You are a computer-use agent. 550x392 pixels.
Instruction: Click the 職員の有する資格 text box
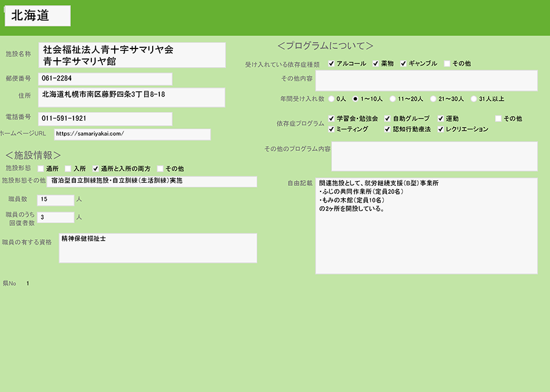pyautogui.click(x=158, y=248)
